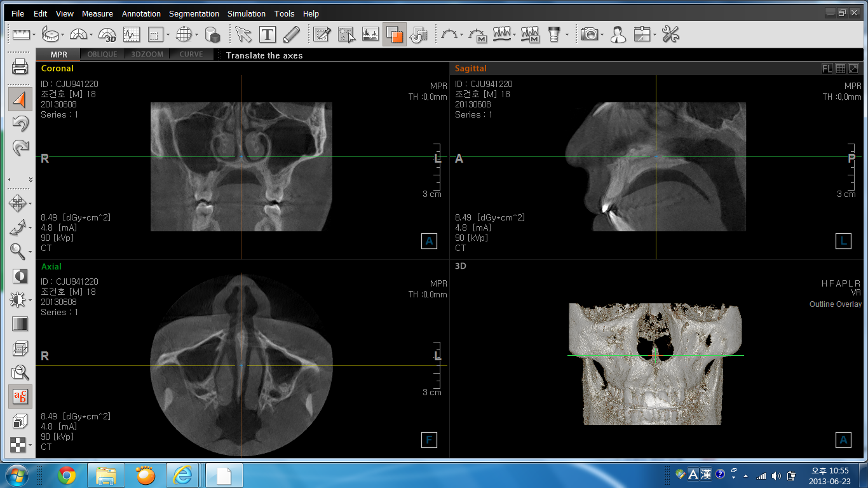The width and height of the screenshot is (868, 488).
Task: Toggle the abc text overlay button
Action: [20, 396]
